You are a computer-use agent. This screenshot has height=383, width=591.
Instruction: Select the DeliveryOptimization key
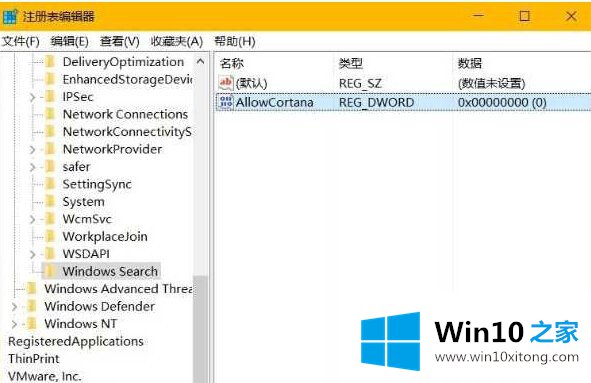[123, 61]
